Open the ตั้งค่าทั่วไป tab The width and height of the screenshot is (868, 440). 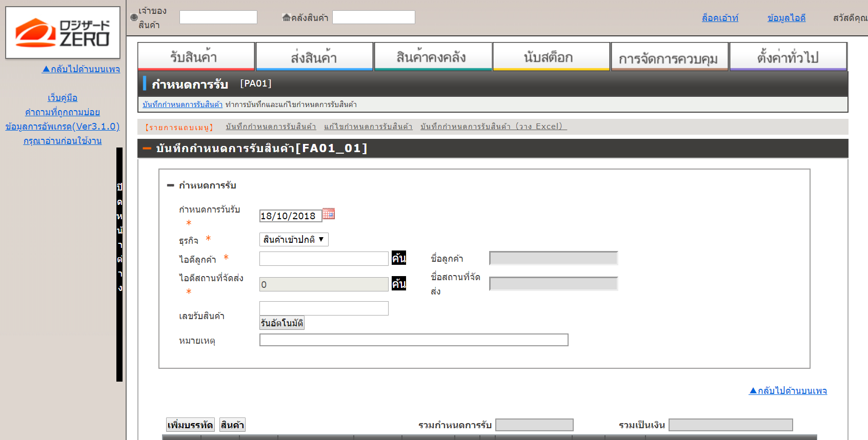[x=788, y=57]
